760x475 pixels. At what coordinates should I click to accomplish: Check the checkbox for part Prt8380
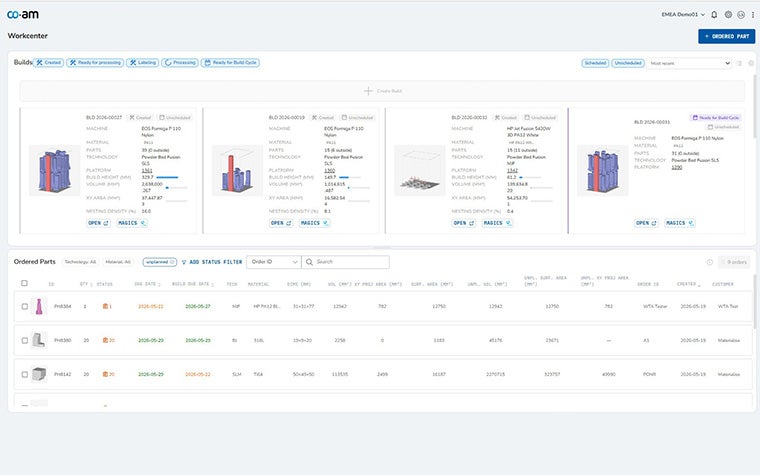coord(25,340)
